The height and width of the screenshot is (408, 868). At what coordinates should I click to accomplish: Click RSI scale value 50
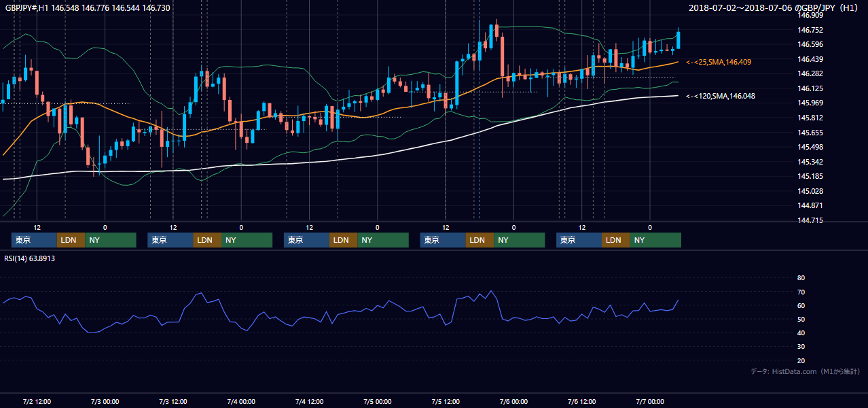pos(801,319)
